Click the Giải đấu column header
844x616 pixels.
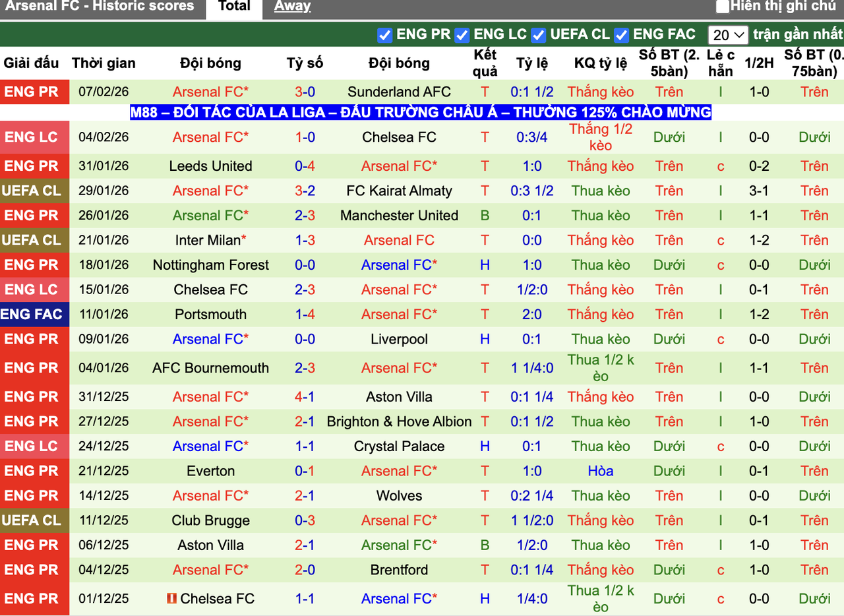click(31, 63)
